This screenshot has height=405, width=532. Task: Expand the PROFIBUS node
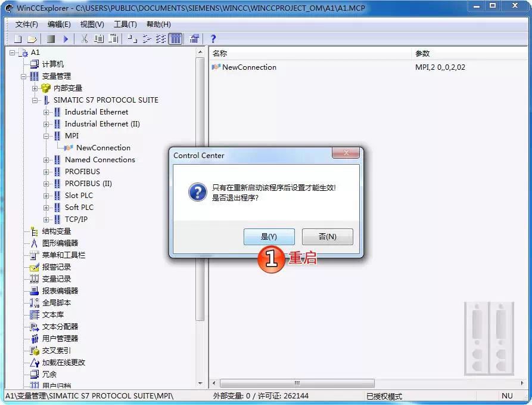coord(46,172)
